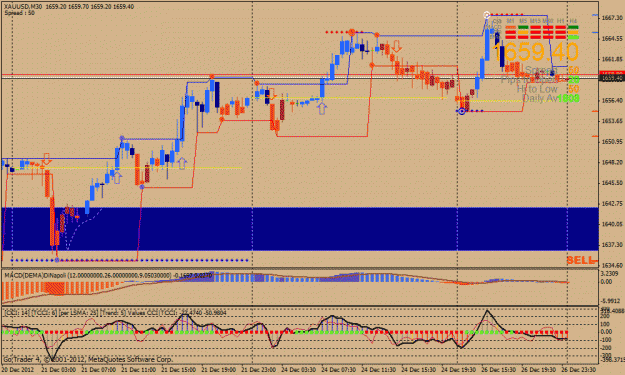Image resolution: width=625 pixels, height=375 pixels.
Task: Click the white circled swing-high marker at 1667
Action: [x=487, y=15]
